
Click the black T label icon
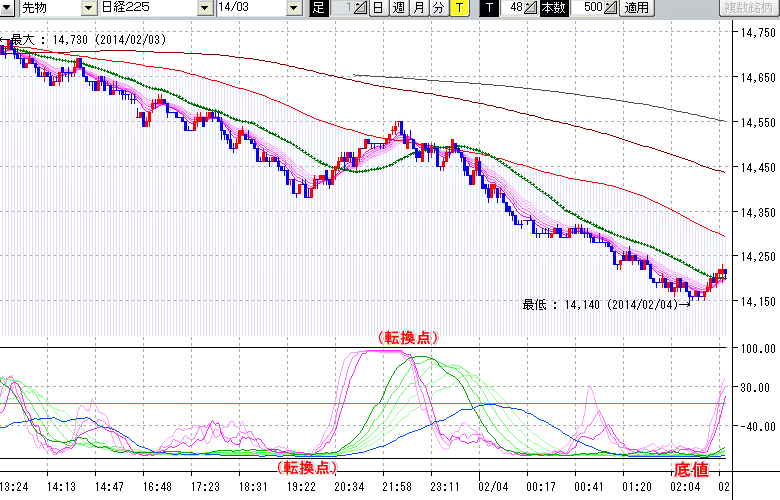pyautogui.click(x=489, y=8)
